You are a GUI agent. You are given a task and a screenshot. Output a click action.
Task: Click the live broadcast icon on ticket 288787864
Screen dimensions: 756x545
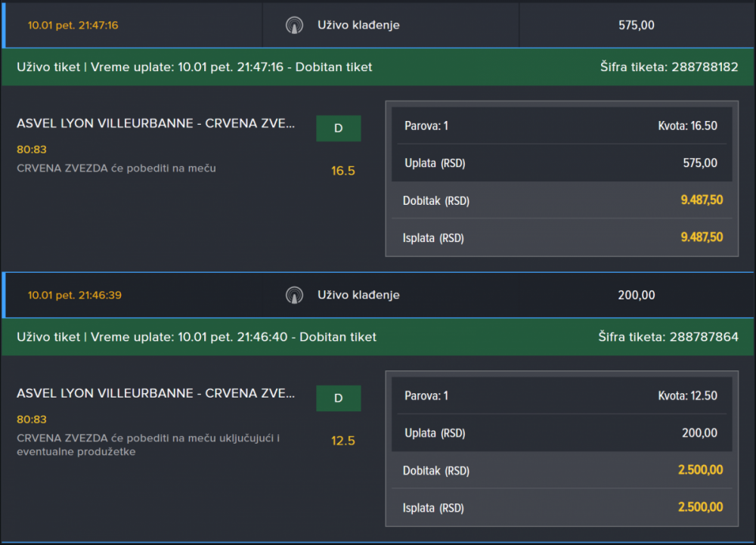(x=293, y=295)
